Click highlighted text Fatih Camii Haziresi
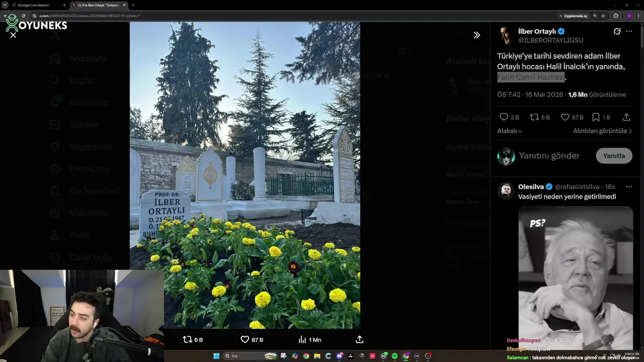644x362 pixels. tap(531, 77)
